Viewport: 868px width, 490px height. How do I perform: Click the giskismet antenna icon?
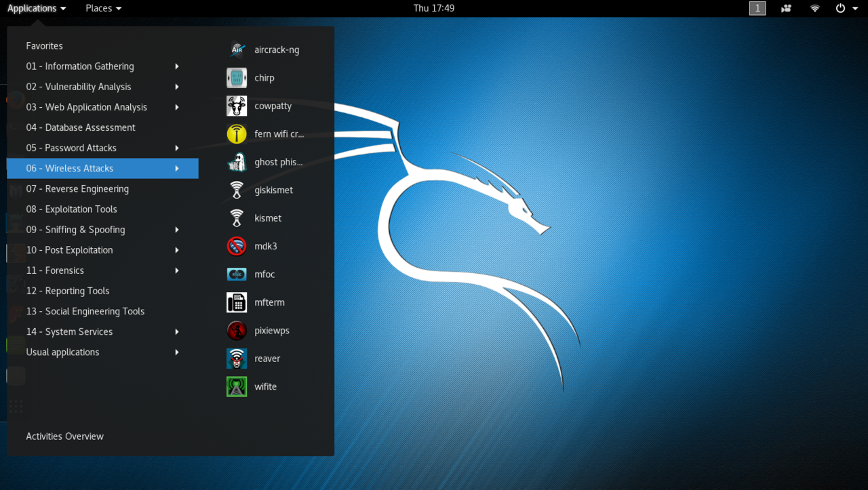[237, 190]
